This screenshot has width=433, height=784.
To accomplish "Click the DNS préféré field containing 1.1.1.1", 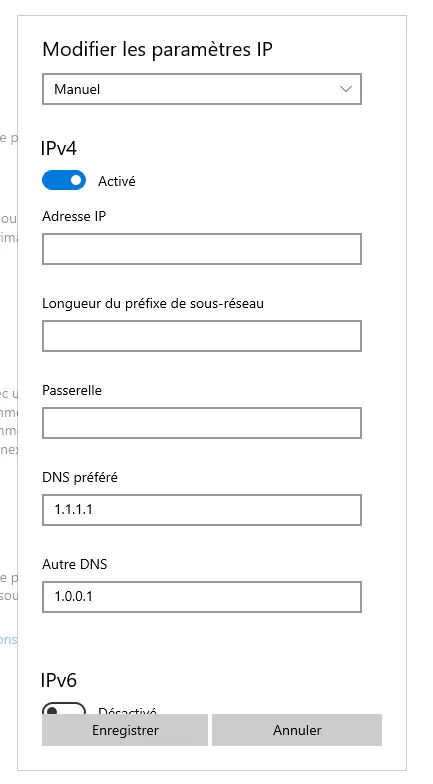I will [x=202, y=510].
